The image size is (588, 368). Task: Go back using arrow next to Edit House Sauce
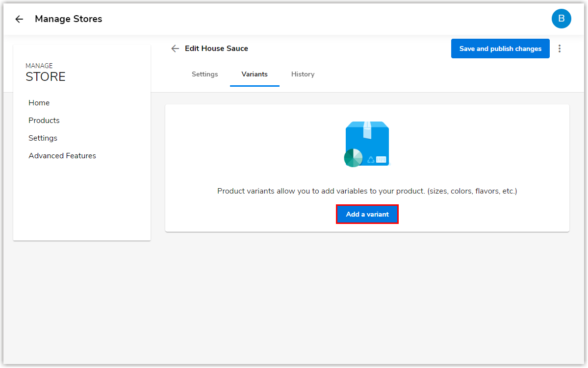click(175, 49)
